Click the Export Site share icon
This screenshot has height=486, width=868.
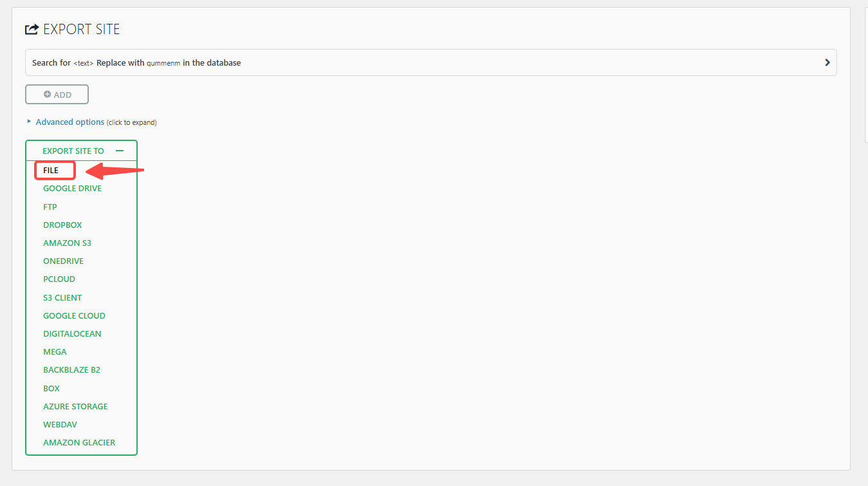[x=32, y=29]
